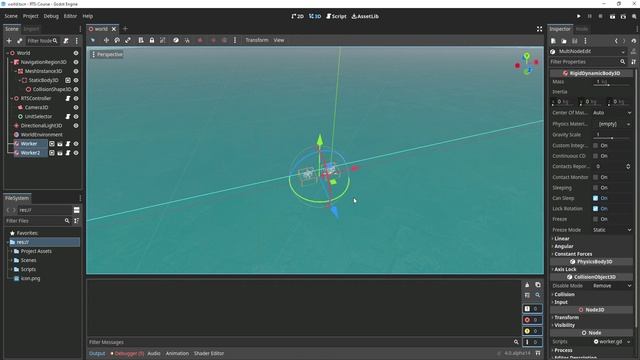This screenshot has width=640, height=360.
Task: Select the Scenes folder in FileSystem
Action: pyautogui.click(x=28, y=260)
